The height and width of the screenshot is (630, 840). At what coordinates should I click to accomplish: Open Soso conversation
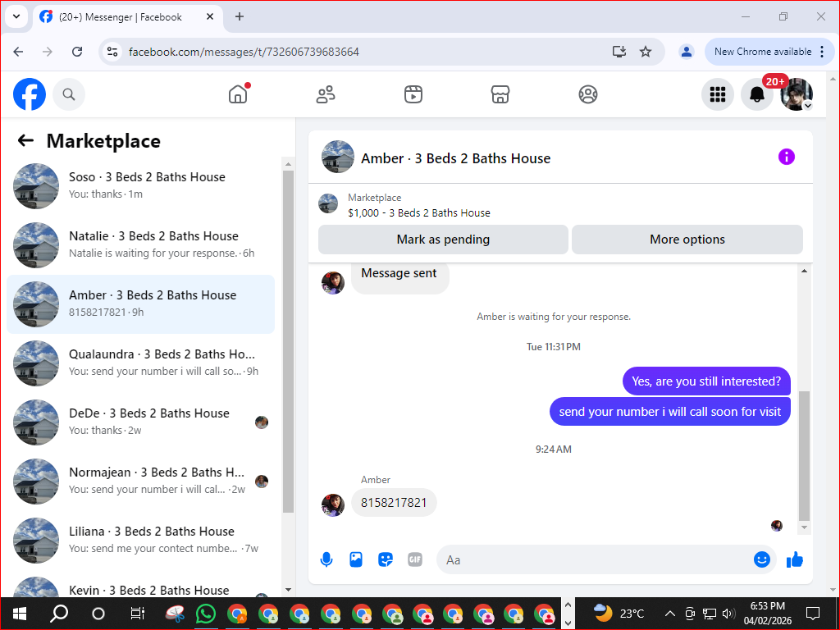point(141,186)
